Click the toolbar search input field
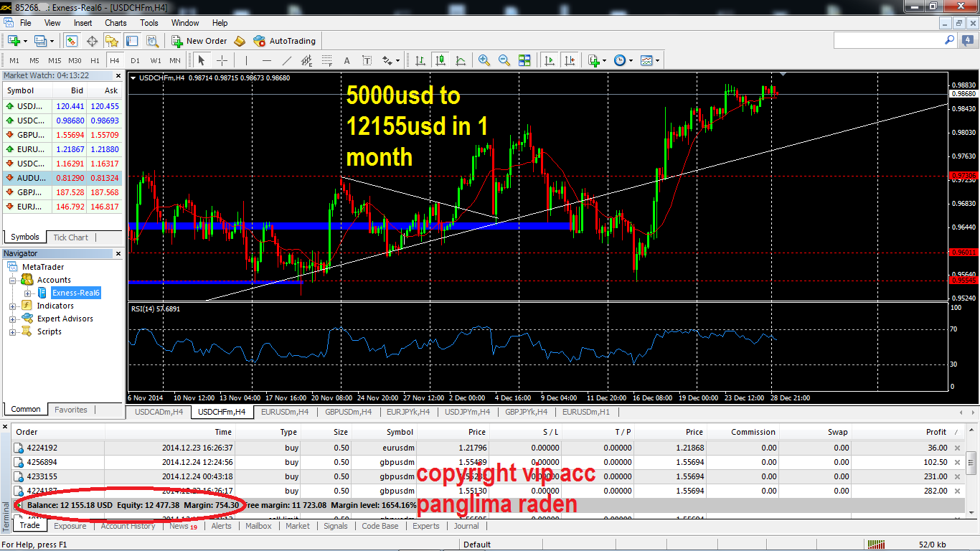 pos(887,41)
